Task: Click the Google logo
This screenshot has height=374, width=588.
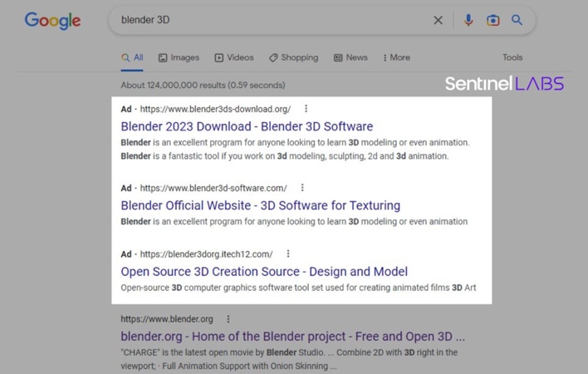Action: tap(52, 20)
